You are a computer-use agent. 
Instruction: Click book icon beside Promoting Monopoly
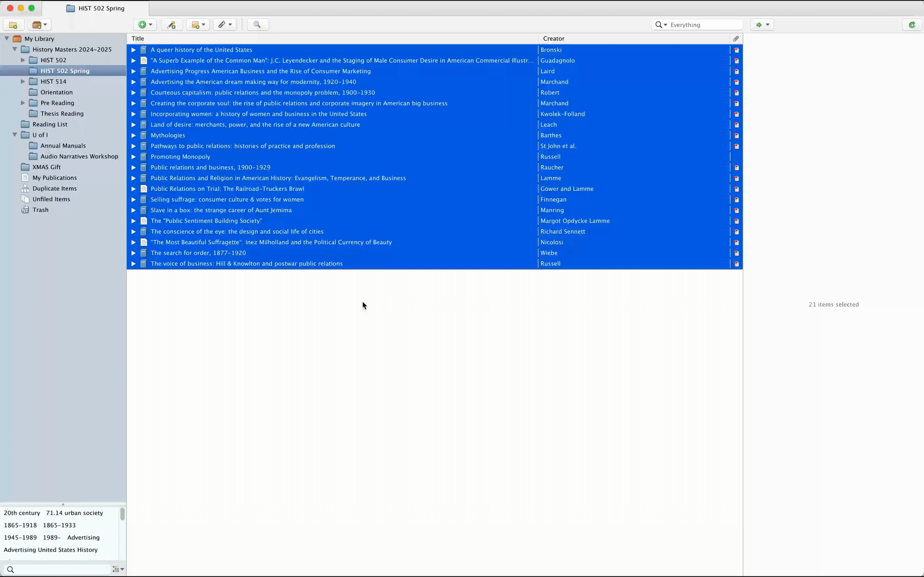tap(143, 157)
